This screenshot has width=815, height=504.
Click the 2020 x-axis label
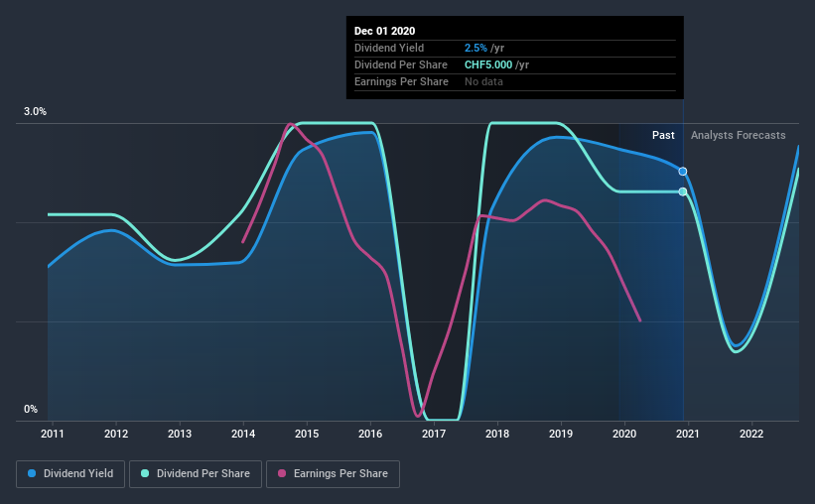(624, 434)
